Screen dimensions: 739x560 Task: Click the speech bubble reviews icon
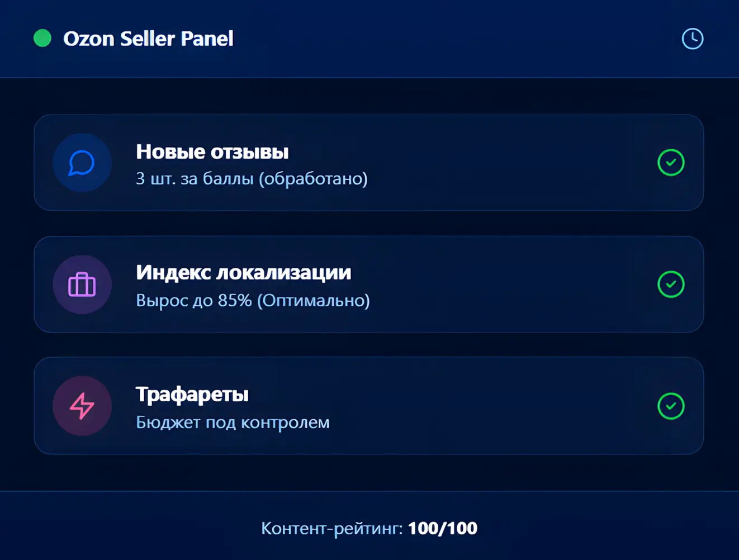(x=82, y=163)
